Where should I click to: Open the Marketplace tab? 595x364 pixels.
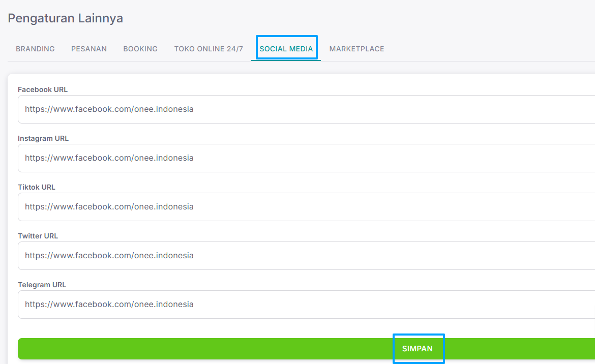pyautogui.click(x=356, y=49)
